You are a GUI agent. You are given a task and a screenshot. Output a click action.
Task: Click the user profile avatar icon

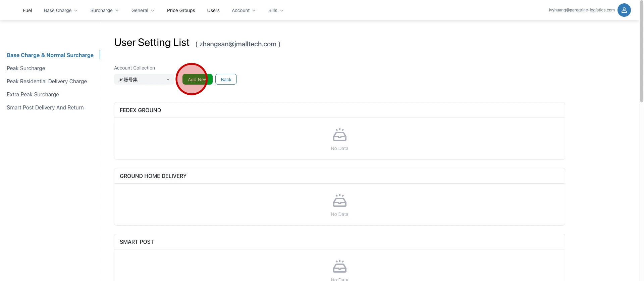(x=624, y=10)
